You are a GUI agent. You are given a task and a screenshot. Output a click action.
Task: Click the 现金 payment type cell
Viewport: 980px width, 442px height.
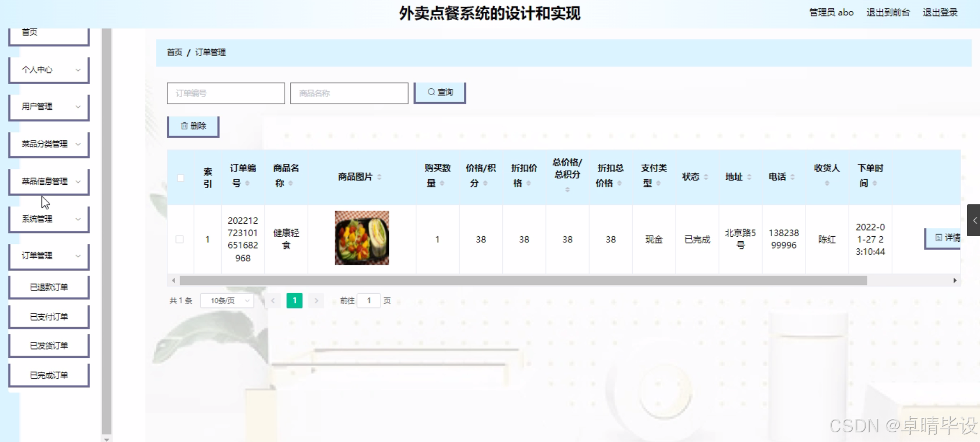[x=654, y=239]
